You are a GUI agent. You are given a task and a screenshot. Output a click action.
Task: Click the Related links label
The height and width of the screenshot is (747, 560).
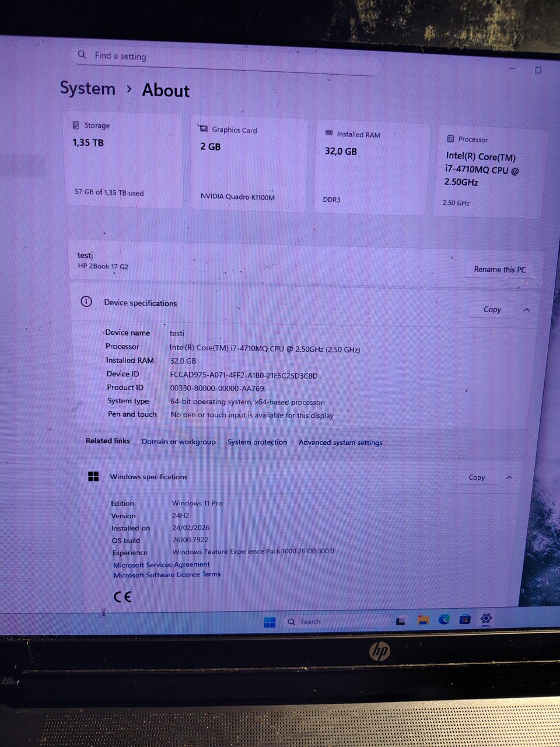coord(108,441)
